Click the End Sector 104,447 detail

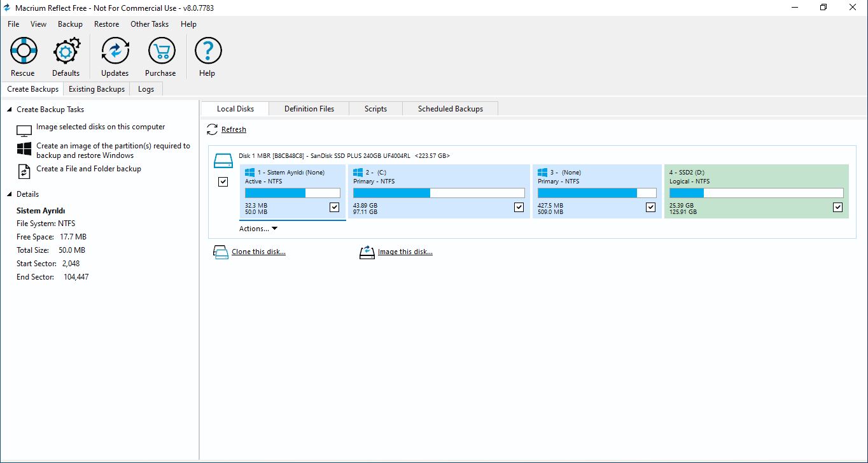(x=52, y=277)
